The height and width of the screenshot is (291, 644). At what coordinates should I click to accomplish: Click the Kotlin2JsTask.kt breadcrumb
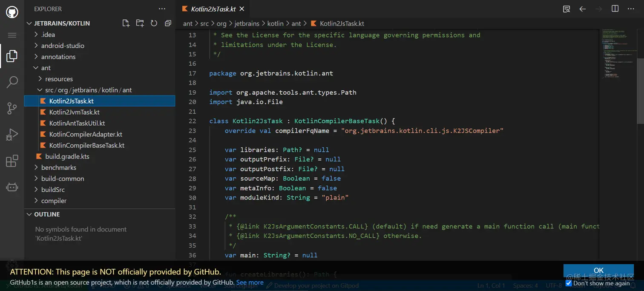coord(342,23)
